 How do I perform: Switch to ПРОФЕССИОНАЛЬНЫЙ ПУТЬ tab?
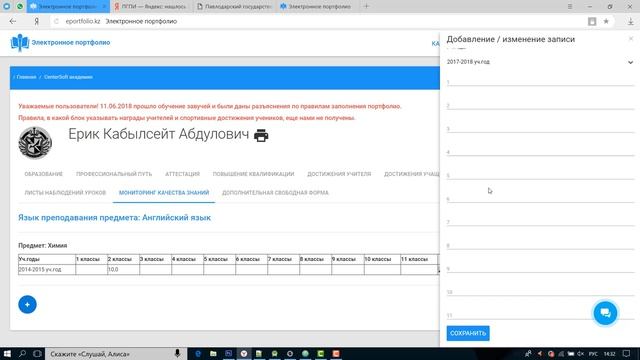click(114, 174)
